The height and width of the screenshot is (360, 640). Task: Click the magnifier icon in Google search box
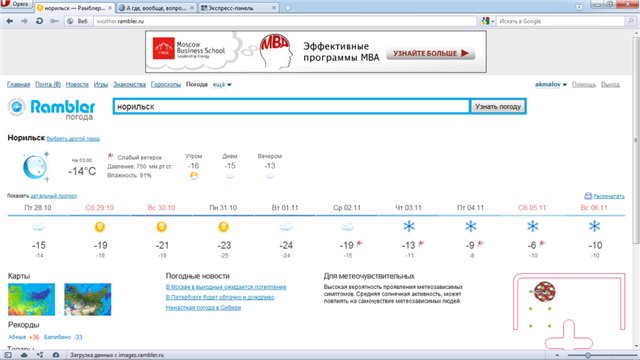[x=631, y=21]
